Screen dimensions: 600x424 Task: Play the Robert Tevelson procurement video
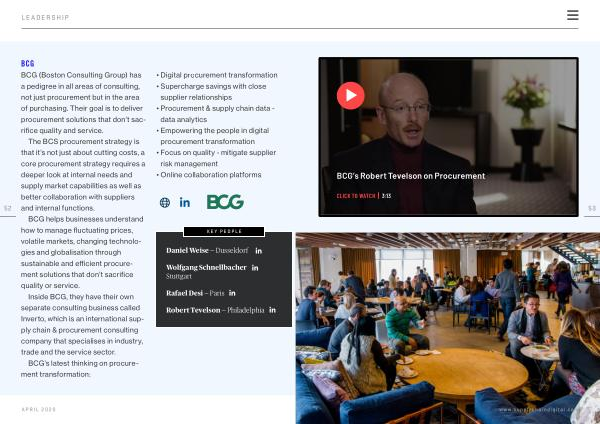[x=351, y=96]
